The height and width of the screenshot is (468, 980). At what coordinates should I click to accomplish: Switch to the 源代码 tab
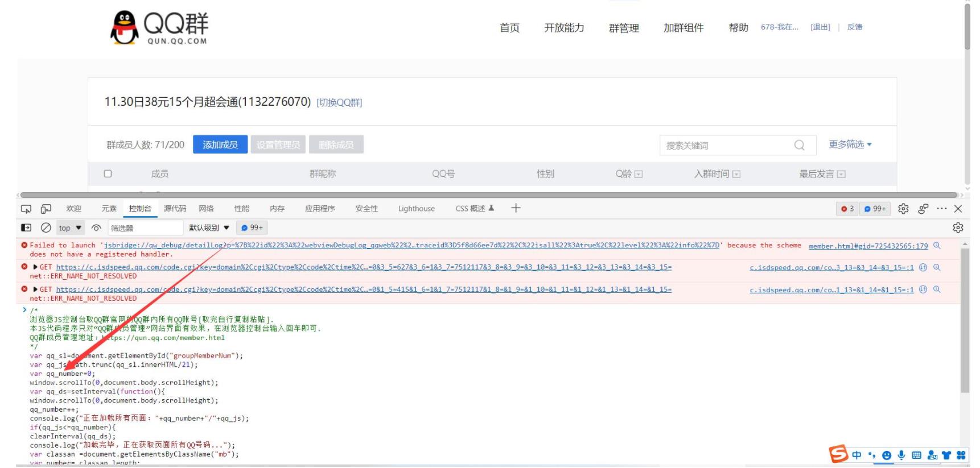(x=175, y=209)
